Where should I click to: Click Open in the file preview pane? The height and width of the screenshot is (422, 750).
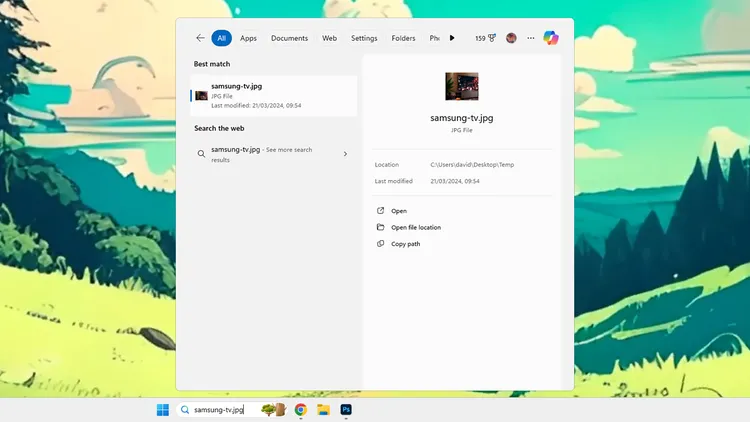point(399,211)
